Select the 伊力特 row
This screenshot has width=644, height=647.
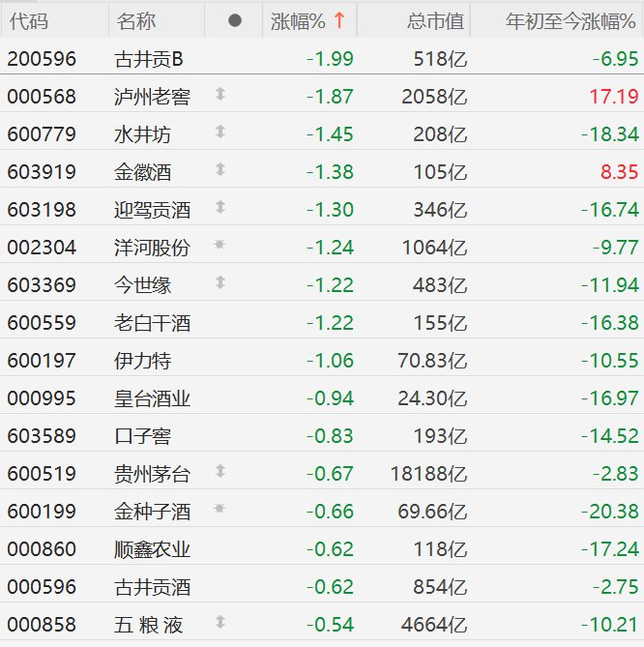[142, 360]
